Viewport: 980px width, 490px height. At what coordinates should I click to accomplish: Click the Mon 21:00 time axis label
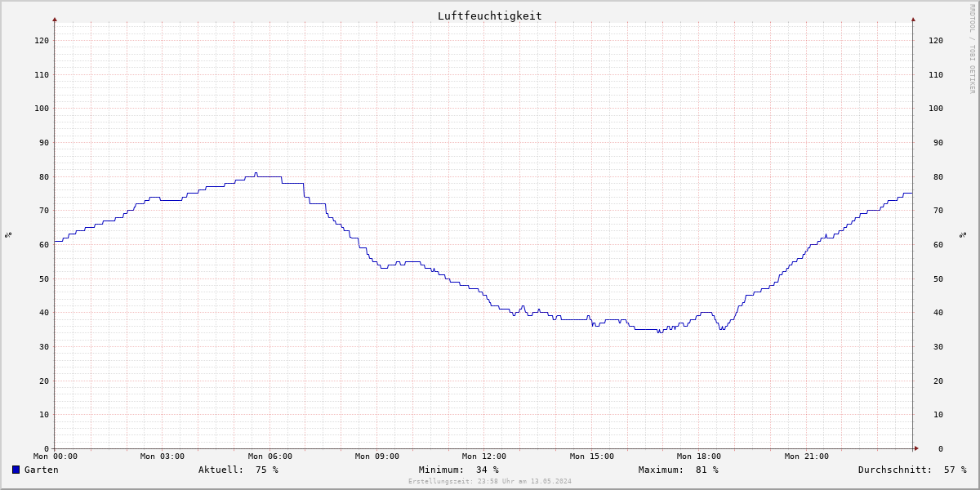[806, 457]
